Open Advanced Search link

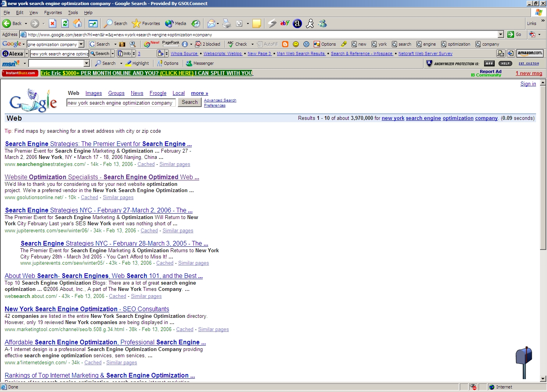(x=220, y=100)
